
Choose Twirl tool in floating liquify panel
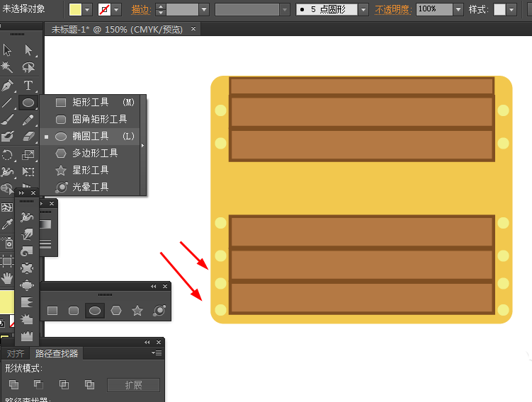(x=27, y=251)
